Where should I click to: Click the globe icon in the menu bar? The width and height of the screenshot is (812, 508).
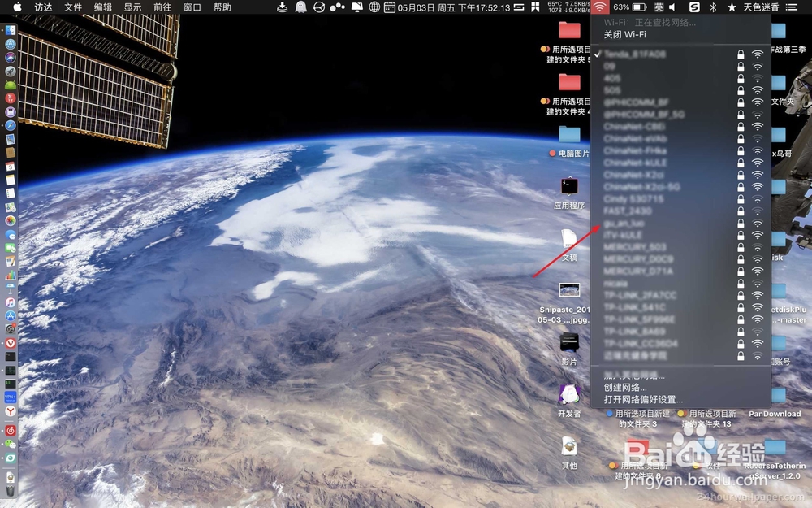pos(374,7)
